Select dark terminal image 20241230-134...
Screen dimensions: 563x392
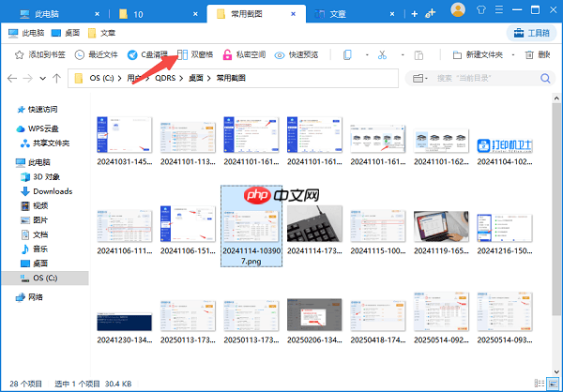[124, 322]
